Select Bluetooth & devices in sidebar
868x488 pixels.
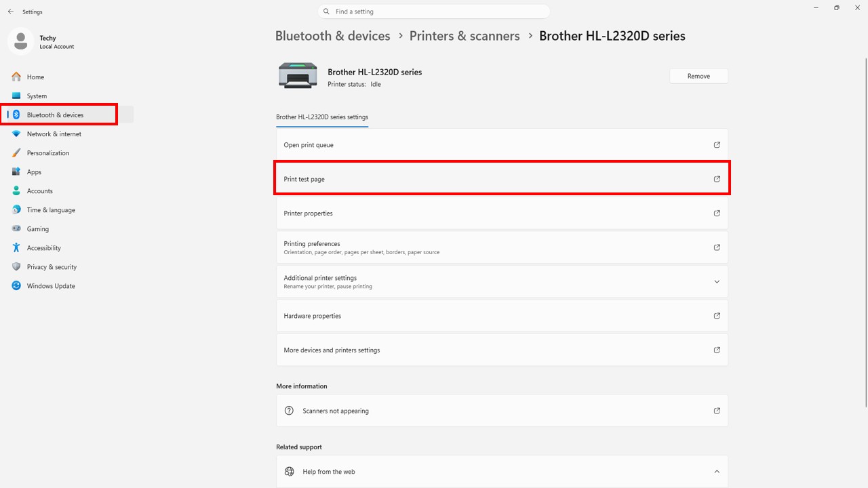[55, 115]
